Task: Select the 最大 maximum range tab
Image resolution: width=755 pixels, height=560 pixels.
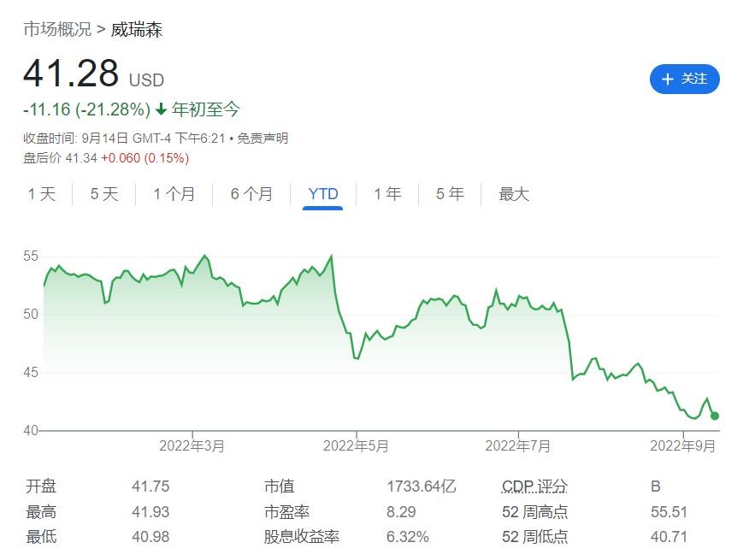Action: pos(514,194)
